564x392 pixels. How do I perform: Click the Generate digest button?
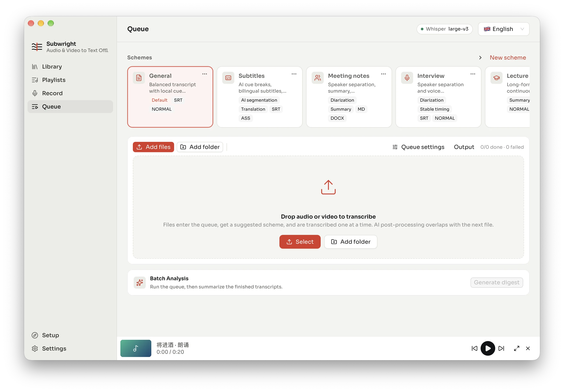click(x=497, y=282)
